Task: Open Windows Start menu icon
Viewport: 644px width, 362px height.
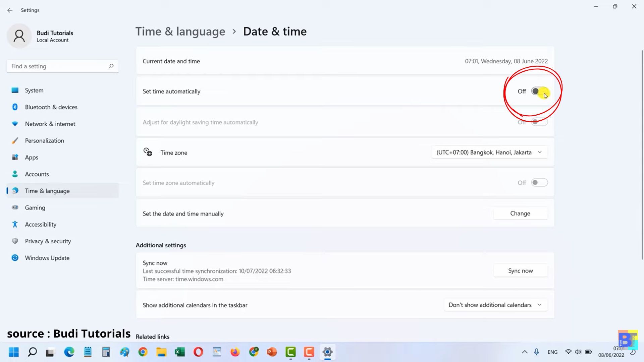Action: pos(14,352)
